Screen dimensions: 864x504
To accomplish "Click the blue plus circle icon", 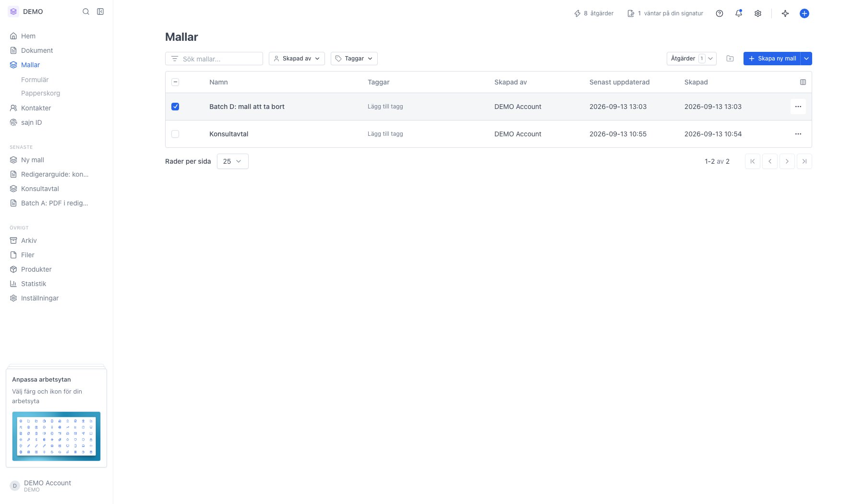I will 804,13.
